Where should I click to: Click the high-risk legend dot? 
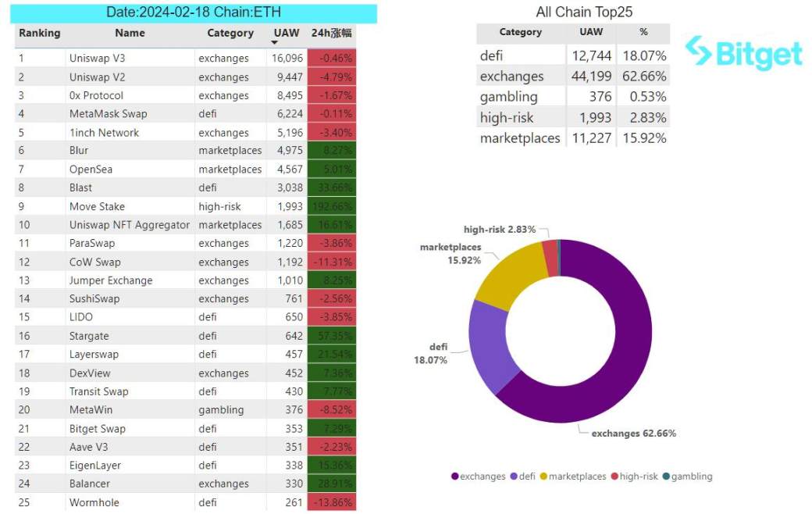pos(614,477)
